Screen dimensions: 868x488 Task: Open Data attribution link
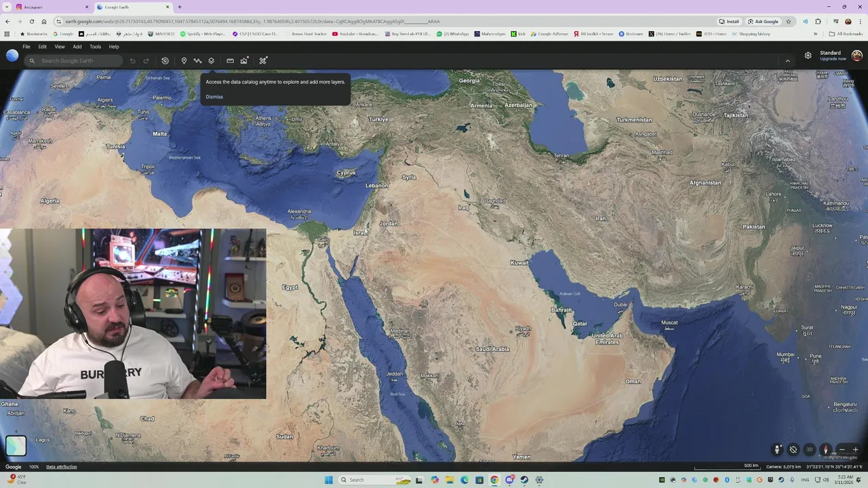click(61, 467)
